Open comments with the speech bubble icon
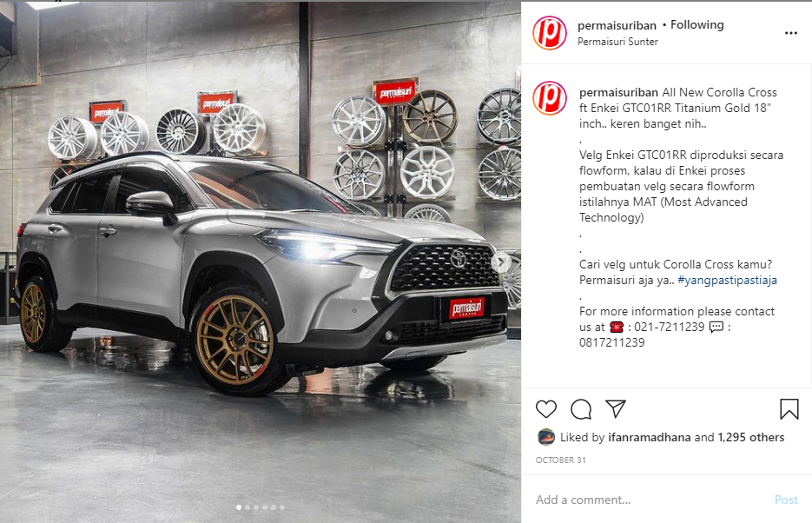 [581, 409]
